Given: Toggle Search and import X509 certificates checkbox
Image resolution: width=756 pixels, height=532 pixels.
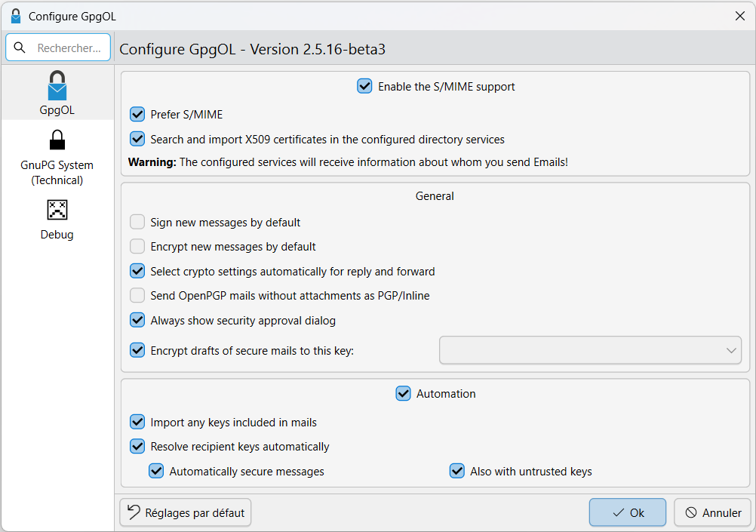Looking at the screenshot, I should coord(137,140).
